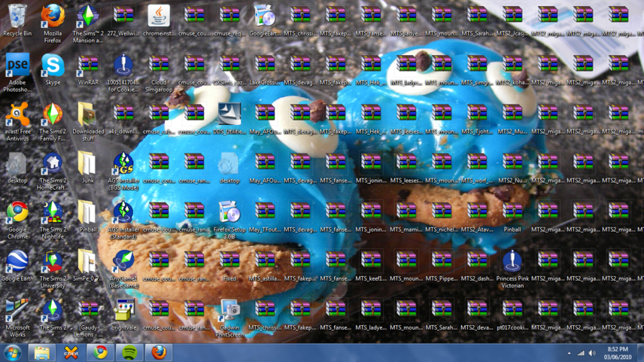Open Spotify from the taskbar
The image size is (644, 362).
pos(129,352)
